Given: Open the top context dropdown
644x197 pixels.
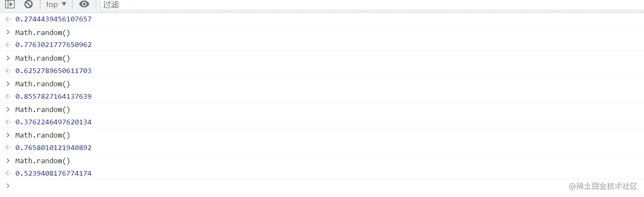Looking at the screenshot, I should tap(56, 4).
